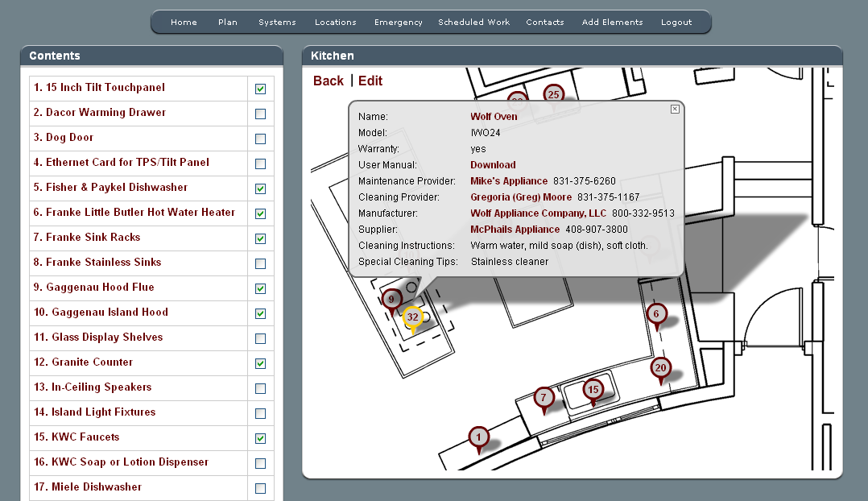Go to Scheduled Work in navigation
The width and height of the screenshot is (868, 501).
coord(473,23)
